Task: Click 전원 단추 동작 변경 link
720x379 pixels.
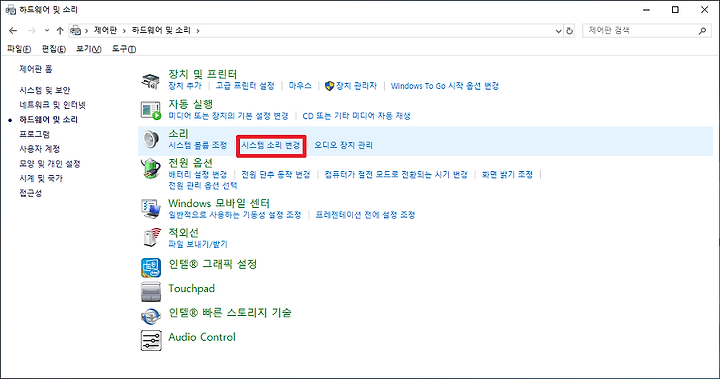Action: [x=276, y=175]
